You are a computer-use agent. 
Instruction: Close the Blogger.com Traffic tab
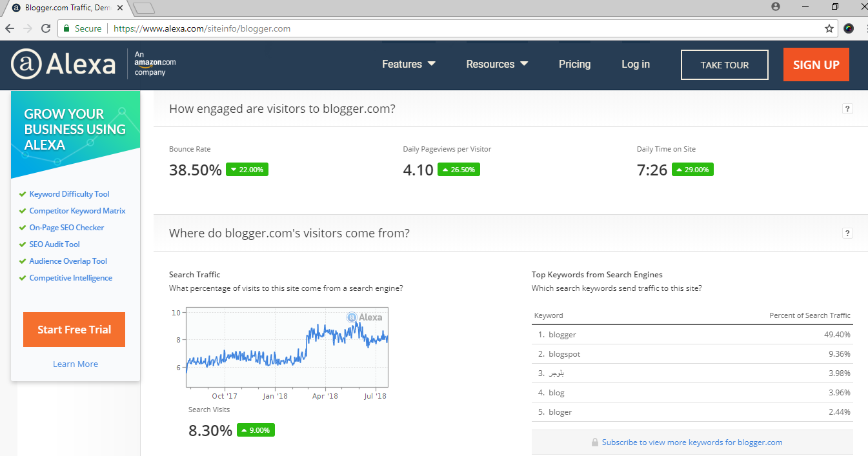[x=120, y=8]
